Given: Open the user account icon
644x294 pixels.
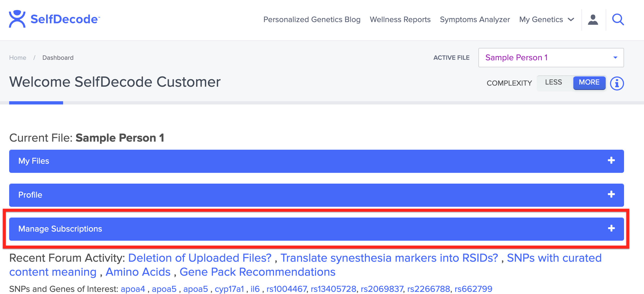Looking at the screenshot, I should (593, 20).
